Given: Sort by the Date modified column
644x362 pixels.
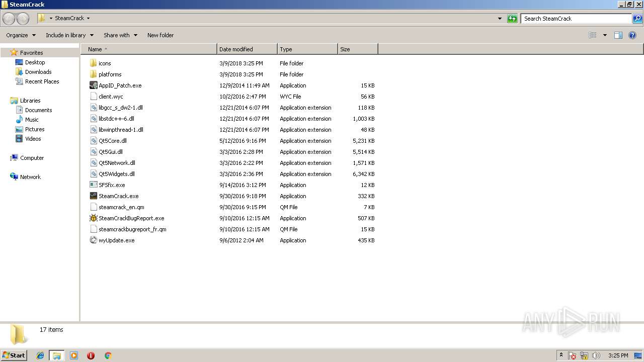Looking at the screenshot, I should tap(247, 49).
